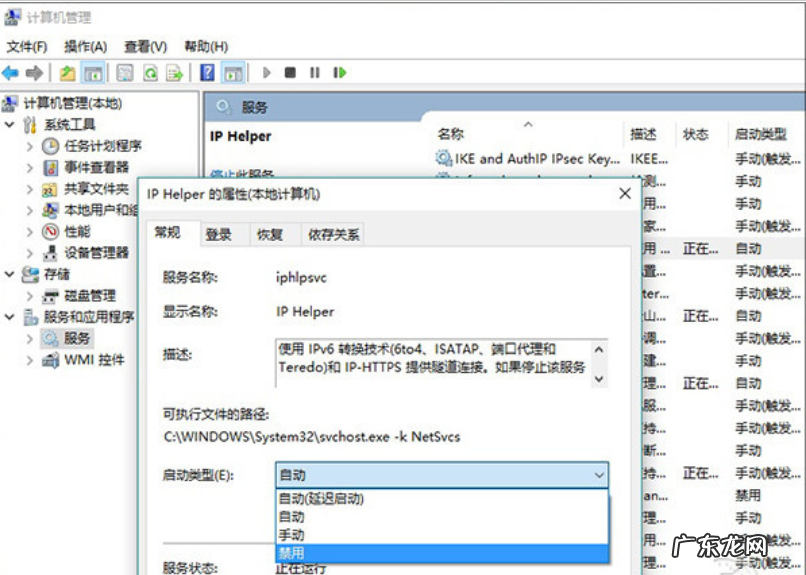Image resolution: width=806 pixels, height=575 pixels.
Task: Click the Up one level folder icon
Action: click(x=67, y=73)
